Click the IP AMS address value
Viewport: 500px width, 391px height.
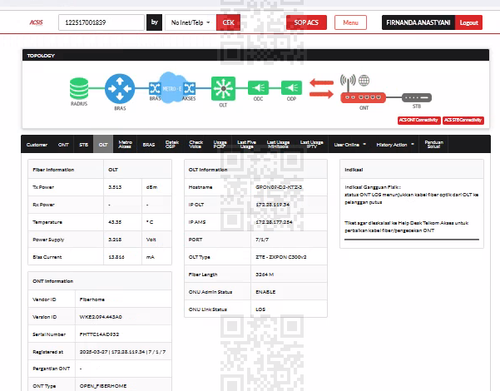[x=274, y=222]
